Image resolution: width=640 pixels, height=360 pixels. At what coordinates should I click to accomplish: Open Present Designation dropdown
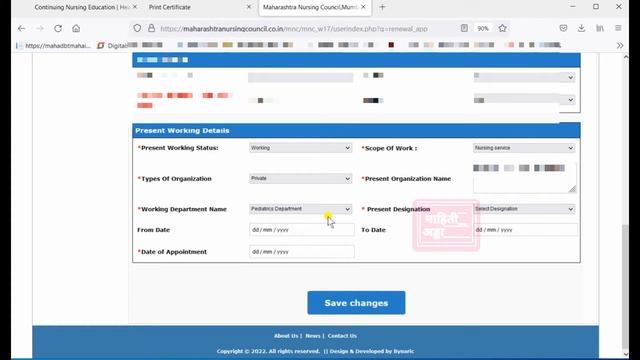coord(524,209)
